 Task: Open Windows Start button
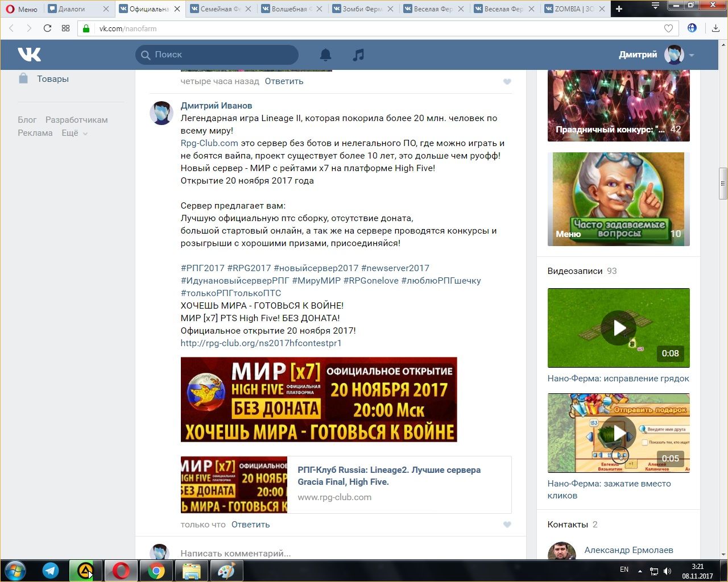15,570
